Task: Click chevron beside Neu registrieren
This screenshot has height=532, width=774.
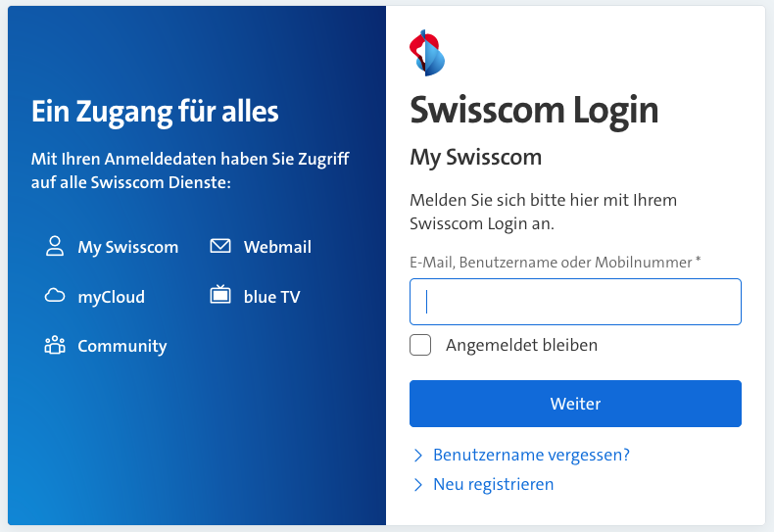Action: pyautogui.click(x=418, y=485)
